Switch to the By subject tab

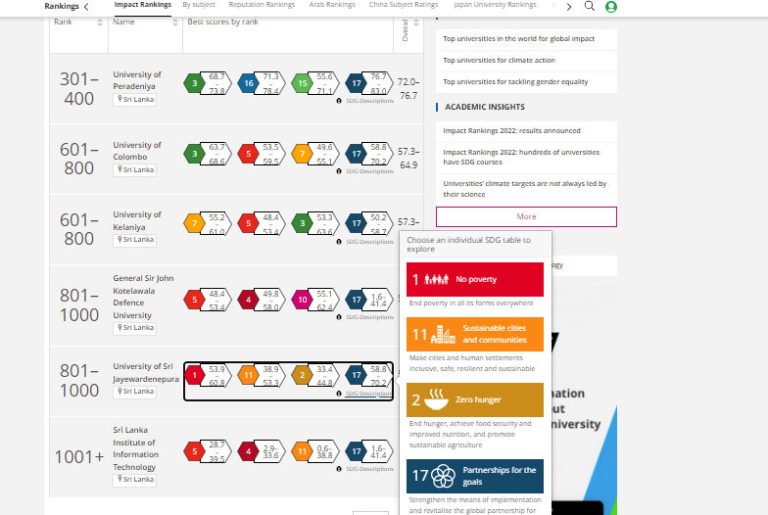pyautogui.click(x=198, y=5)
